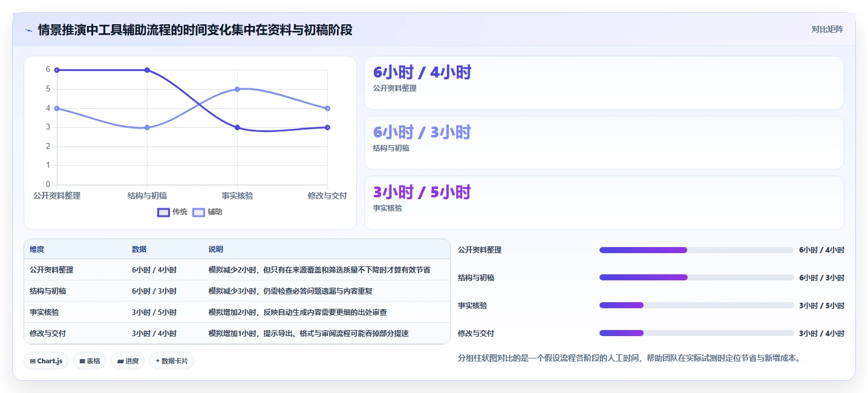Click the 进度 chip
Screen dimensions: 868x393
tap(128, 361)
